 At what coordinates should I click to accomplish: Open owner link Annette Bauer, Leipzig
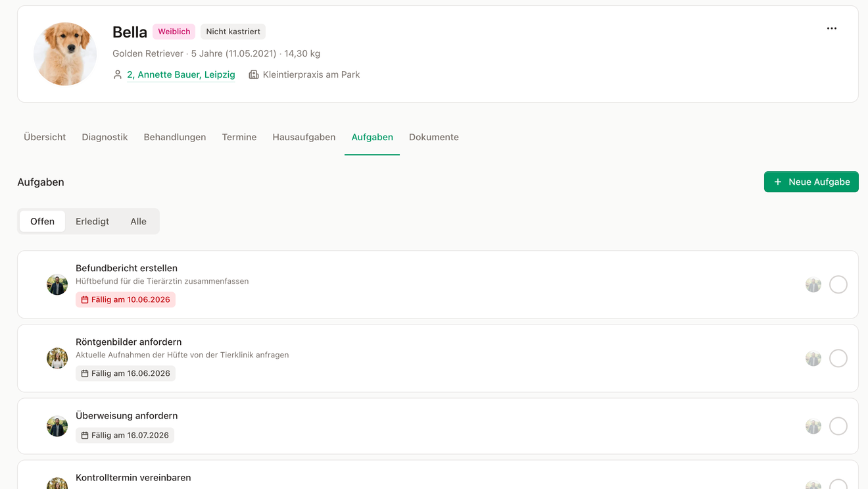point(181,74)
